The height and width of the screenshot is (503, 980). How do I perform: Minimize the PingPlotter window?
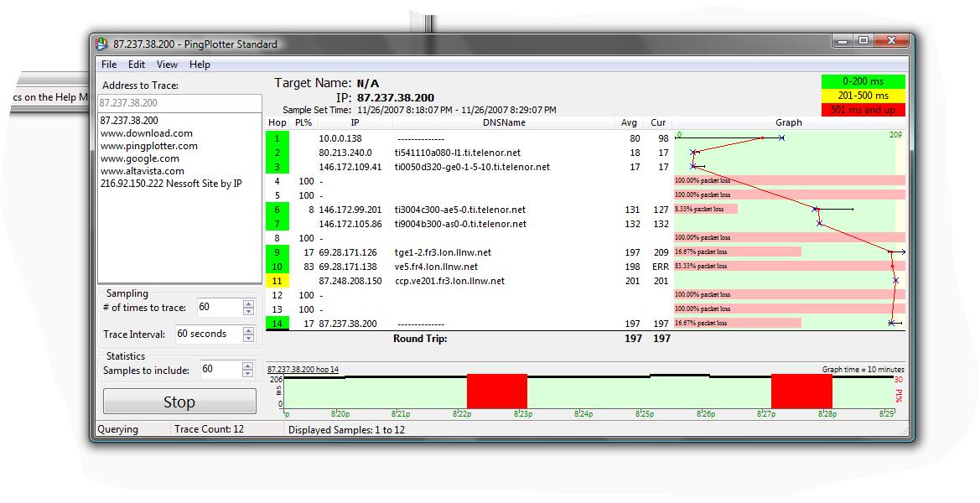tap(842, 40)
